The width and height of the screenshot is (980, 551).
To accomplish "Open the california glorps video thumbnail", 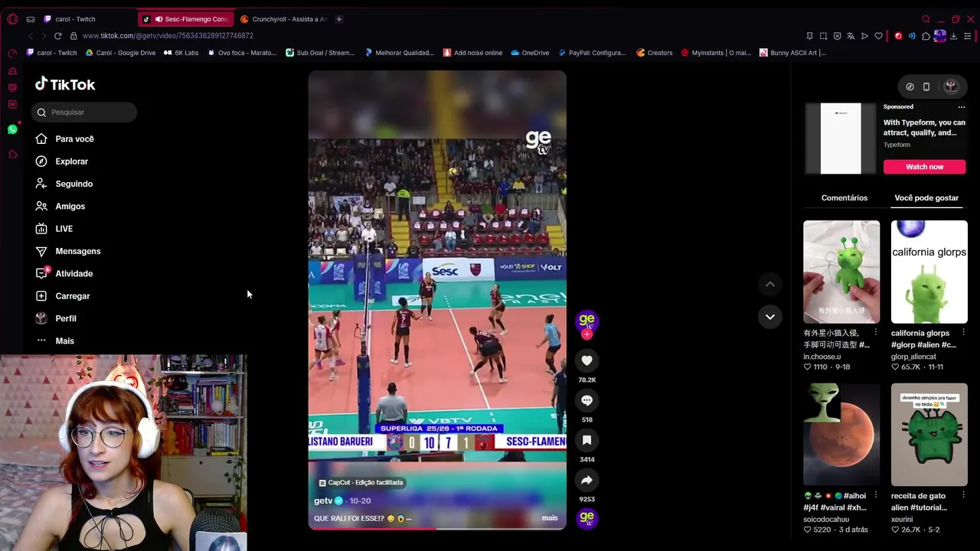I will tap(929, 272).
